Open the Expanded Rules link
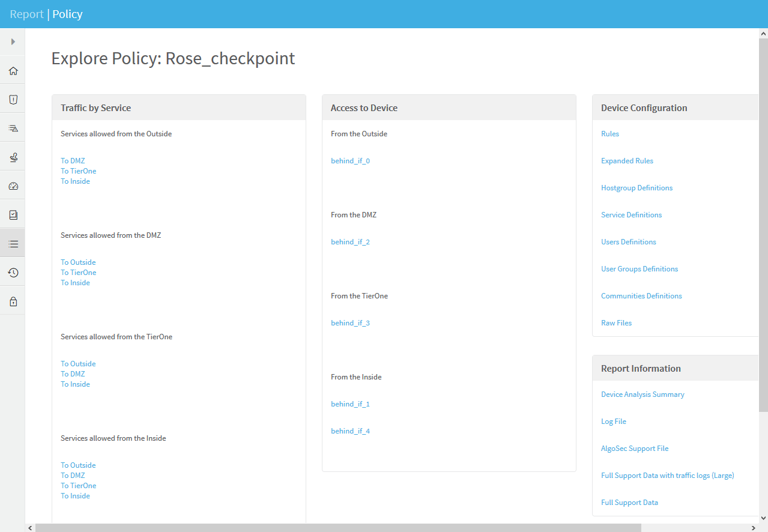The image size is (768, 532). point(627,161)
